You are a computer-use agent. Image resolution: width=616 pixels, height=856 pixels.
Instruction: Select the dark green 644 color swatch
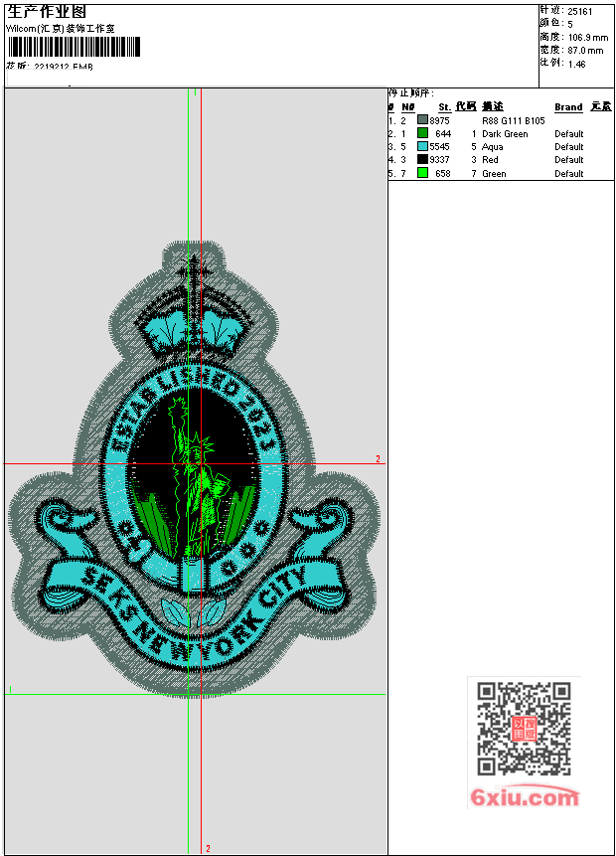pos(422,132)
